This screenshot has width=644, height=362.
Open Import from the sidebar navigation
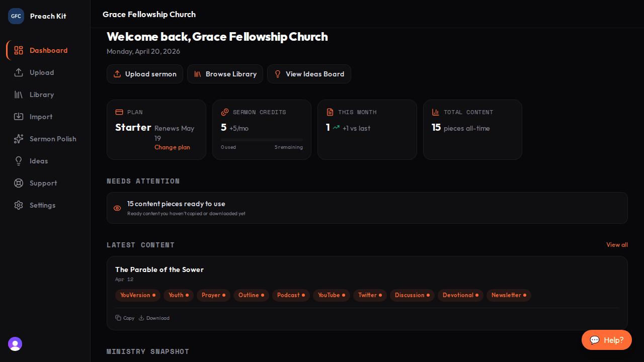pos(41,117)
